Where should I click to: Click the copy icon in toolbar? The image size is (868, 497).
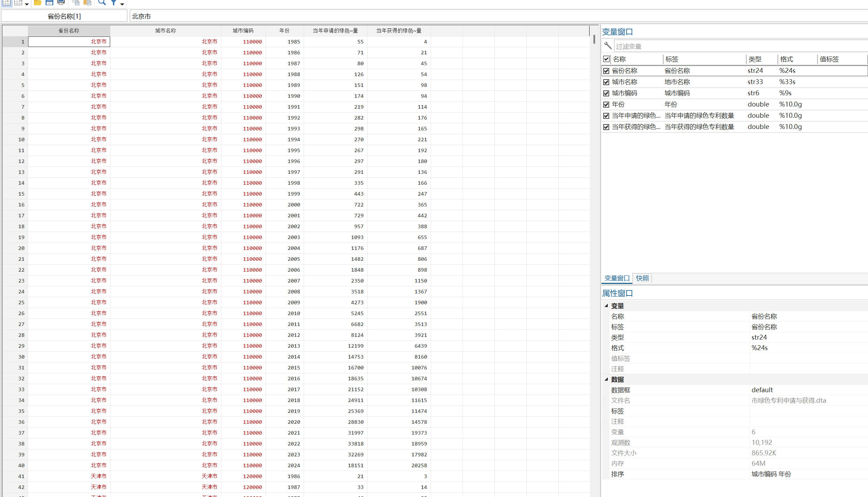76,3
